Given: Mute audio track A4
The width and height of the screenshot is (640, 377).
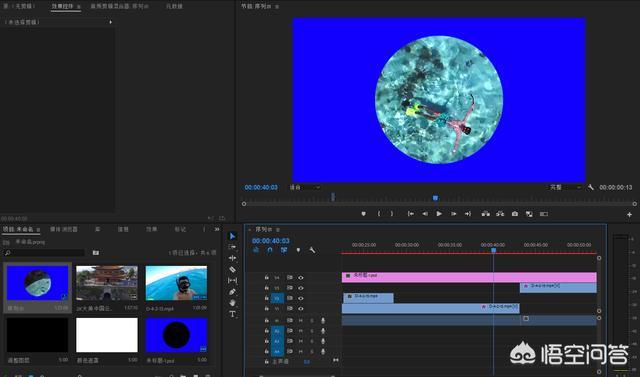Looking at the screenshot, I should coord(301,351).
